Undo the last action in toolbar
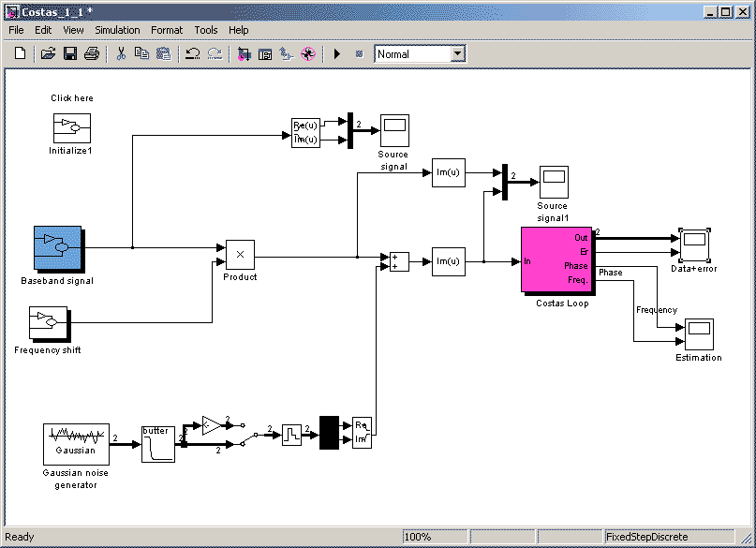756x548 pixels. [193, 53]
